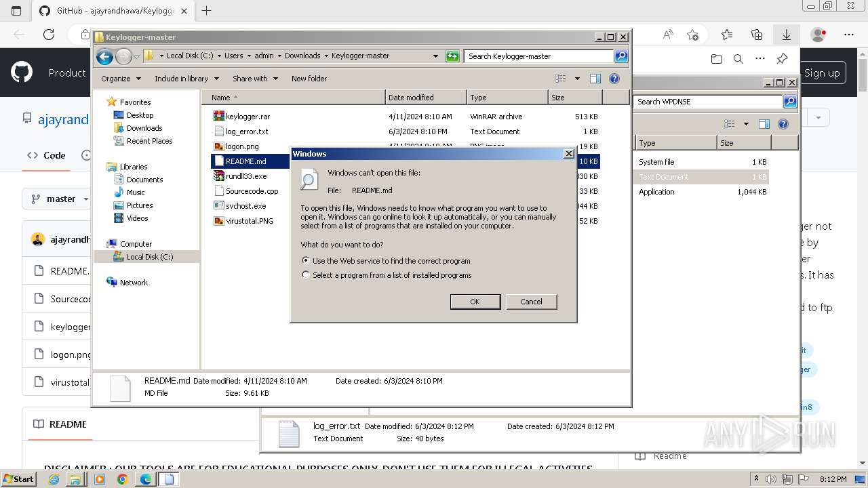Click the Start button

[x=19, y=479]
